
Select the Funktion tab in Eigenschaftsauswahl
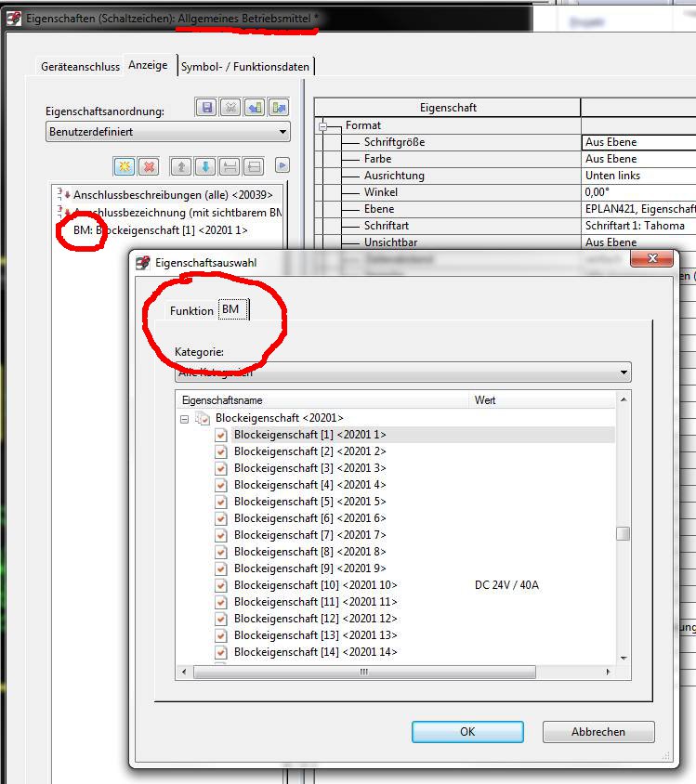click(191, 311)
